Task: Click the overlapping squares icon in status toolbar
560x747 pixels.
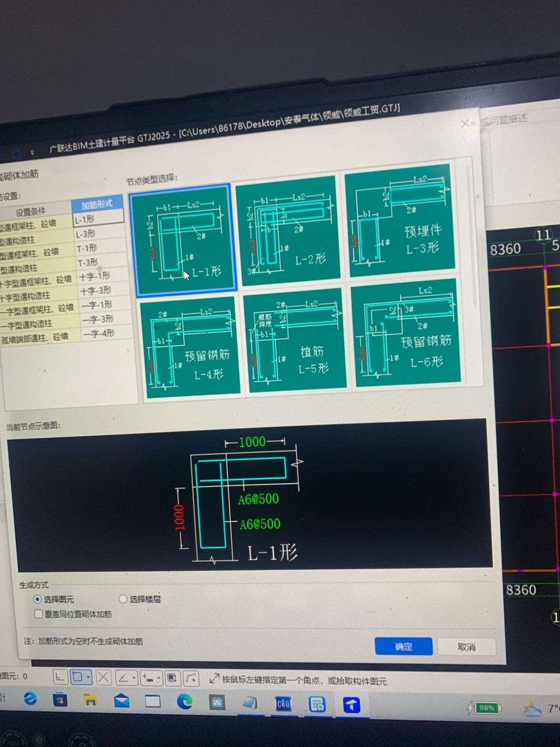Action: pyautogui.click(x=172, y=678)
